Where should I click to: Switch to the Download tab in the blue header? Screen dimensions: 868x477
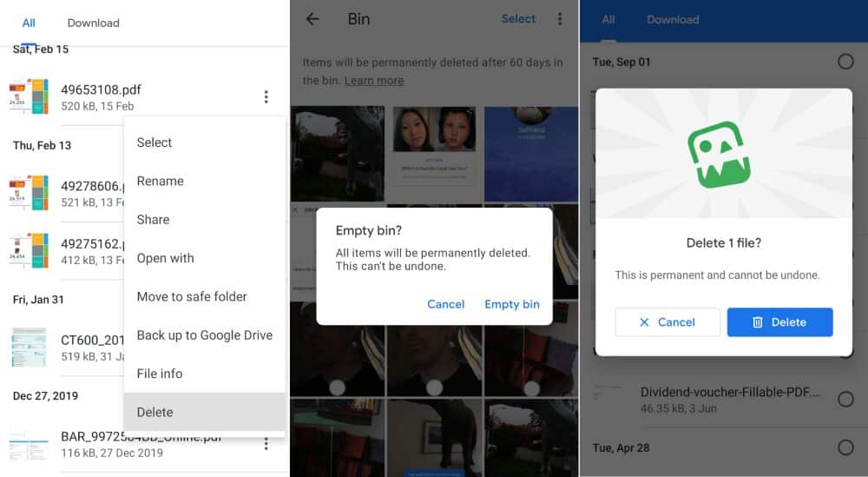(673, 19)
